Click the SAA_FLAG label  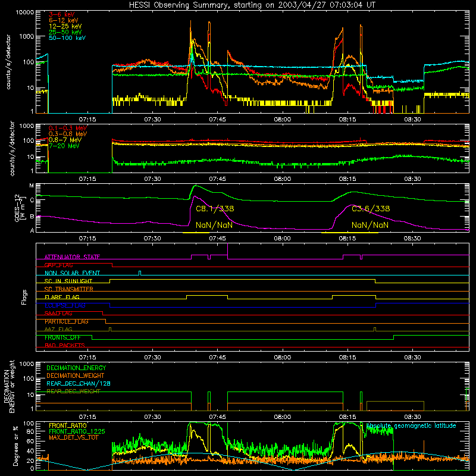click(58, 314)
